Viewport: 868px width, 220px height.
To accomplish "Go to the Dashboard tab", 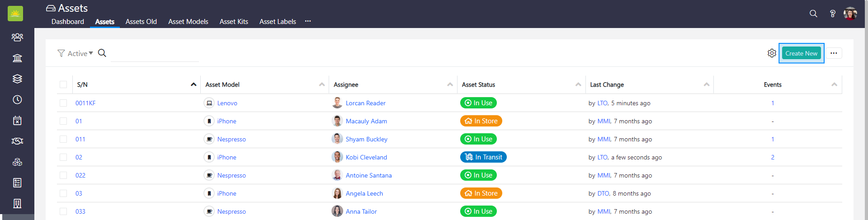I will pyautogui.click(x=68, y=21).
